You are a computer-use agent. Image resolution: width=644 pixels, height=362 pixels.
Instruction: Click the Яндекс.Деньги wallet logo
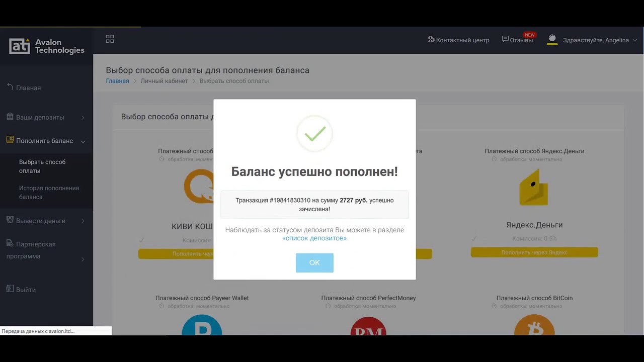pos(534,187)
